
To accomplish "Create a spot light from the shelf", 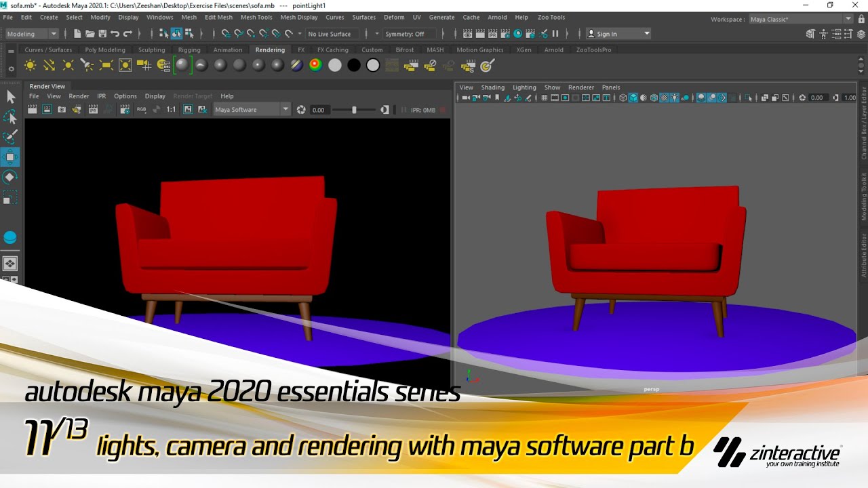I will pos(87,65).
